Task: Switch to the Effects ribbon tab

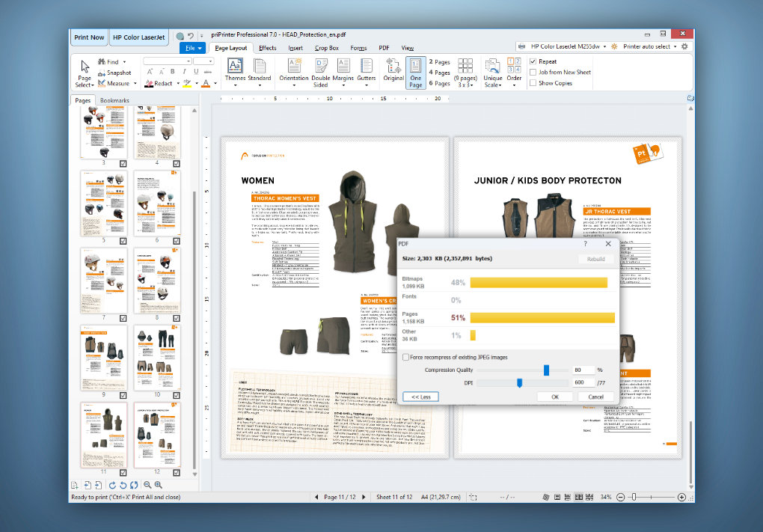Action: click(268, 48)
